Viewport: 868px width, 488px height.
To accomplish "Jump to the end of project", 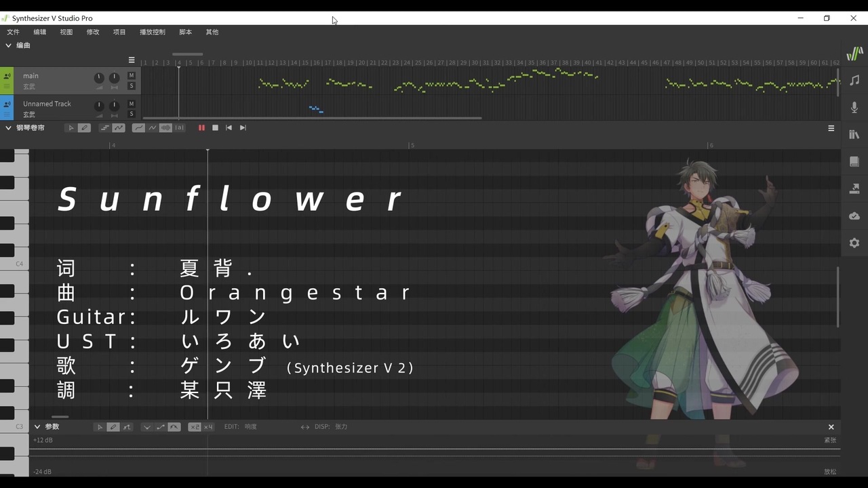I will click(243, 127).
